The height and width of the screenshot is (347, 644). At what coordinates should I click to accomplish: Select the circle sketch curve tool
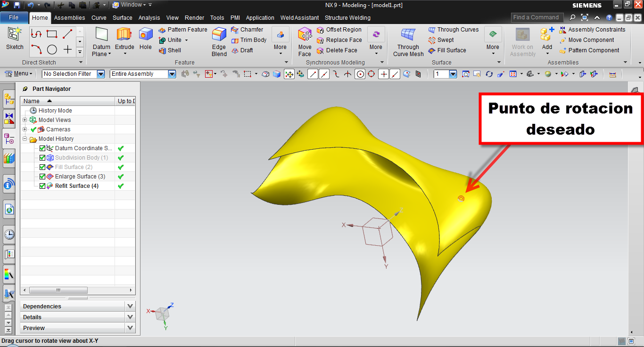pyautogui.click(x=52, y=49)
